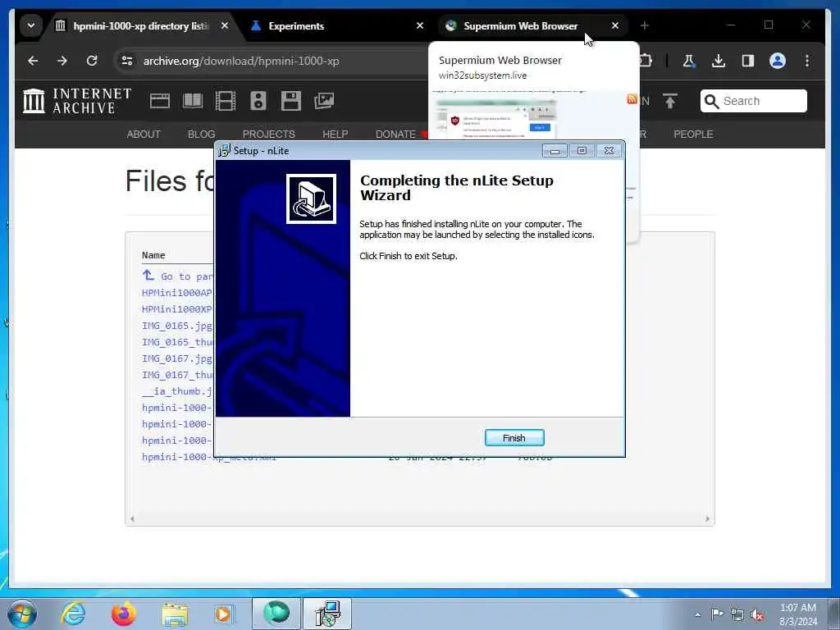This screenshot has width=840, height=630.
Task: Click the RSS feed icon
Action: (632, 98)
